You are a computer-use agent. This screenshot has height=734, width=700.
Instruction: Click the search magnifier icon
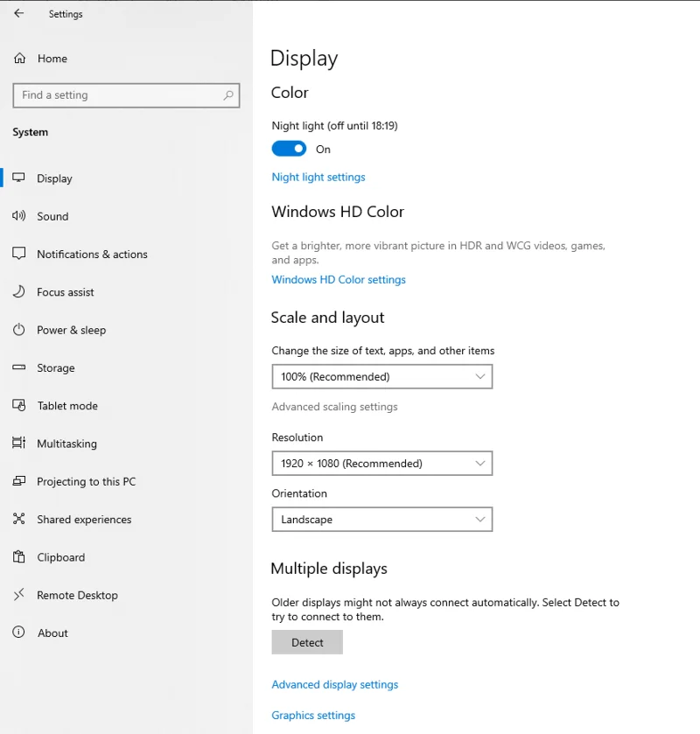(x=228, y=95)
